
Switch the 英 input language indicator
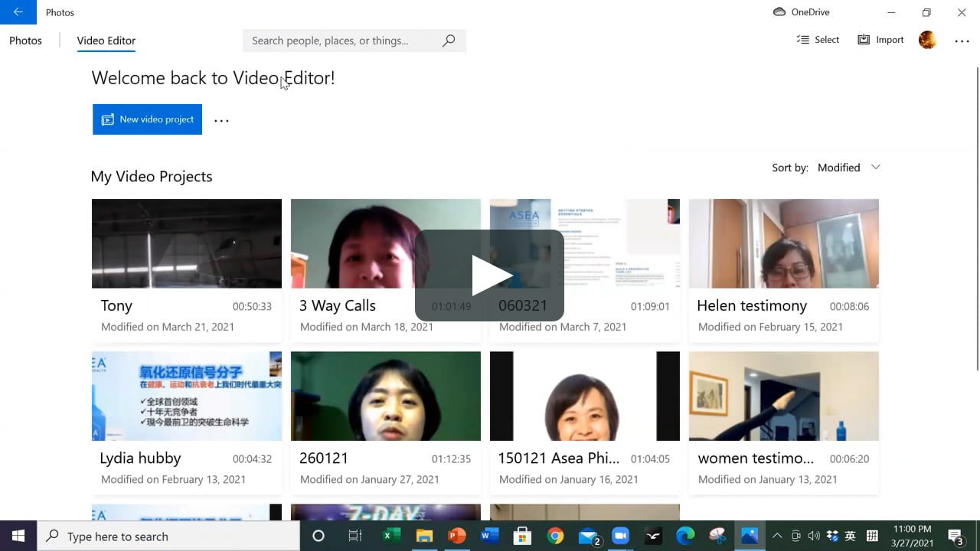pos(850,536)
